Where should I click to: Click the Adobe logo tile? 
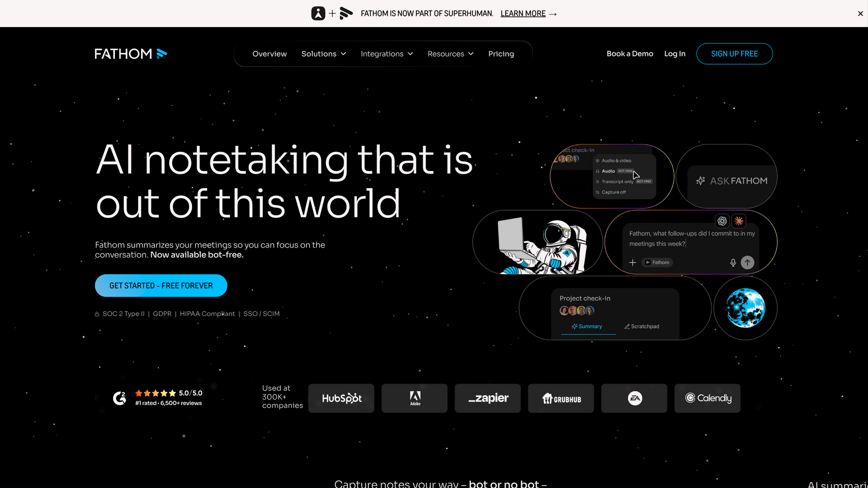tap(415, 398)
